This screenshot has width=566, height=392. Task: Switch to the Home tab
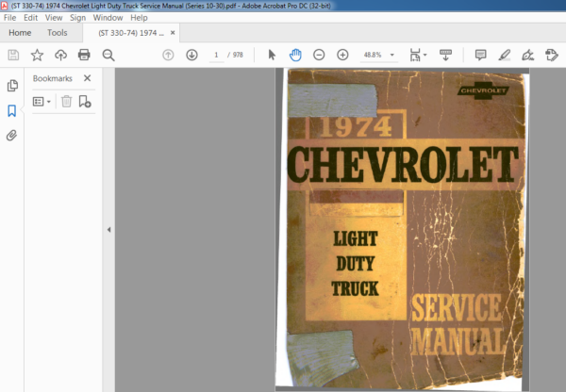point(20,33)
